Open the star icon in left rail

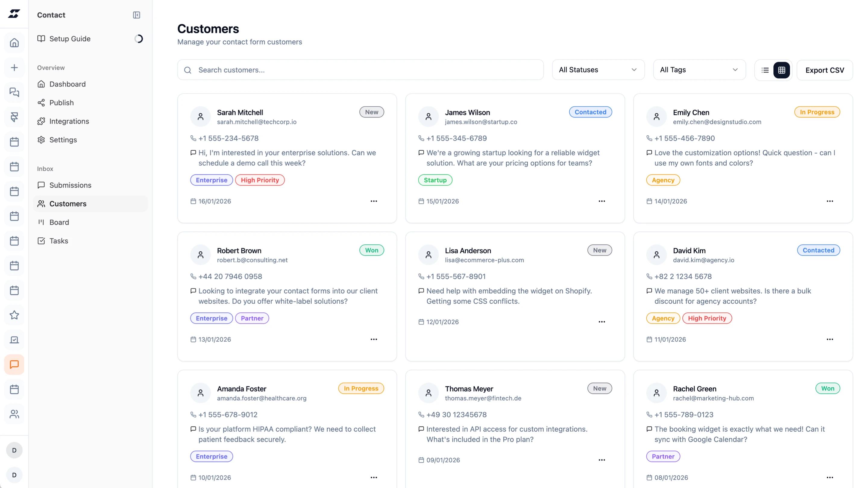(14, 315)
